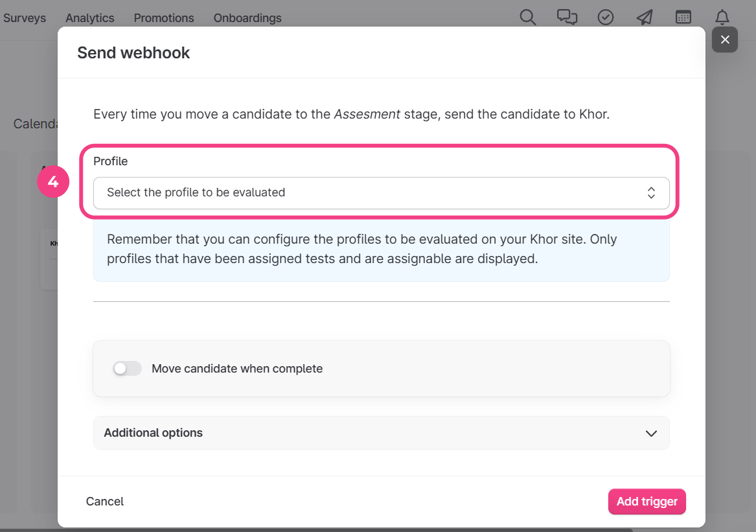Click the Add trigger button
The width and height of the screenshot is (756, 532).
coord(647,502)
